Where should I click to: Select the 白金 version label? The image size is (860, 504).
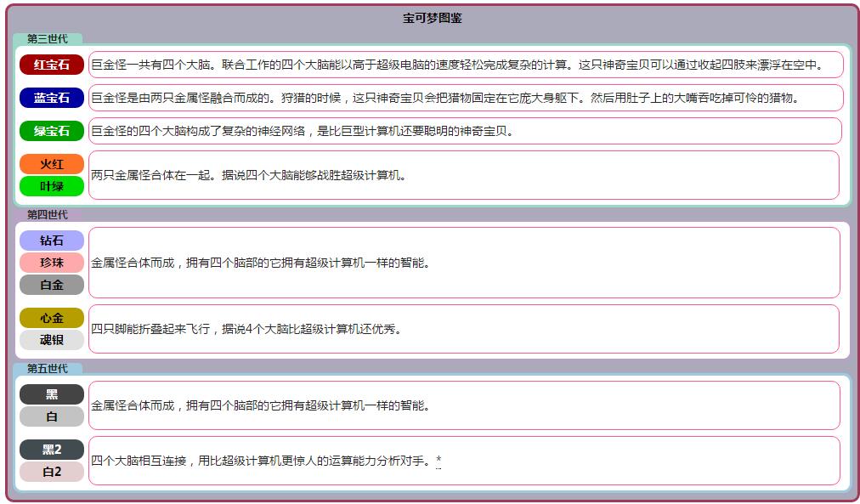(52, 285)
